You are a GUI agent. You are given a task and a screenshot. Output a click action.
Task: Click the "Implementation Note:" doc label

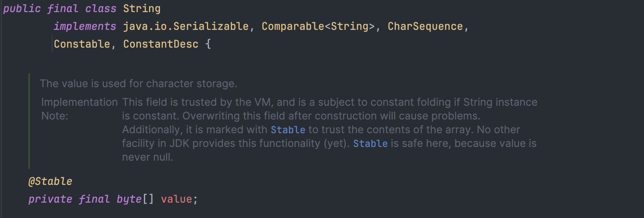coord(79,109)
